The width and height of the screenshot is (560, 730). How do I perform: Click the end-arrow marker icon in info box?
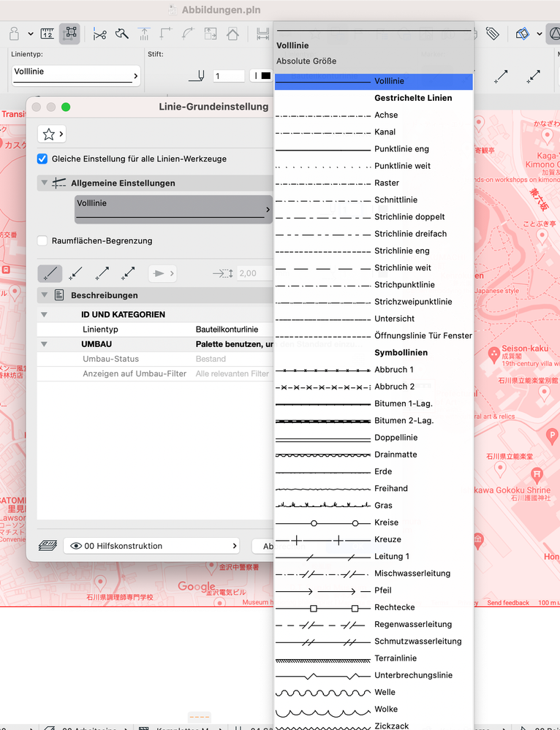point(501,76)
